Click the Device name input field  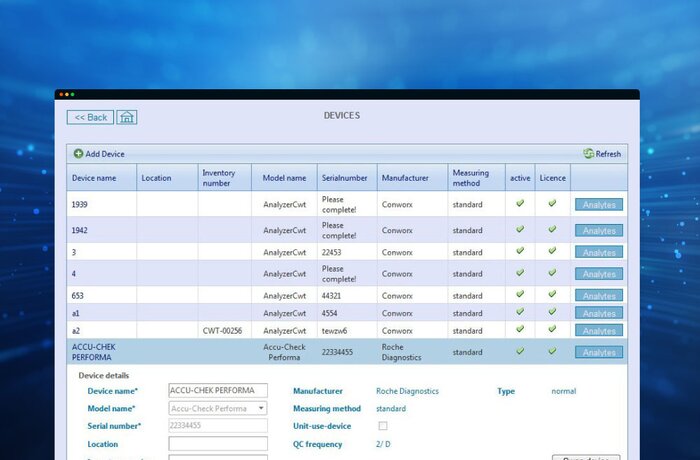point(217,390)
